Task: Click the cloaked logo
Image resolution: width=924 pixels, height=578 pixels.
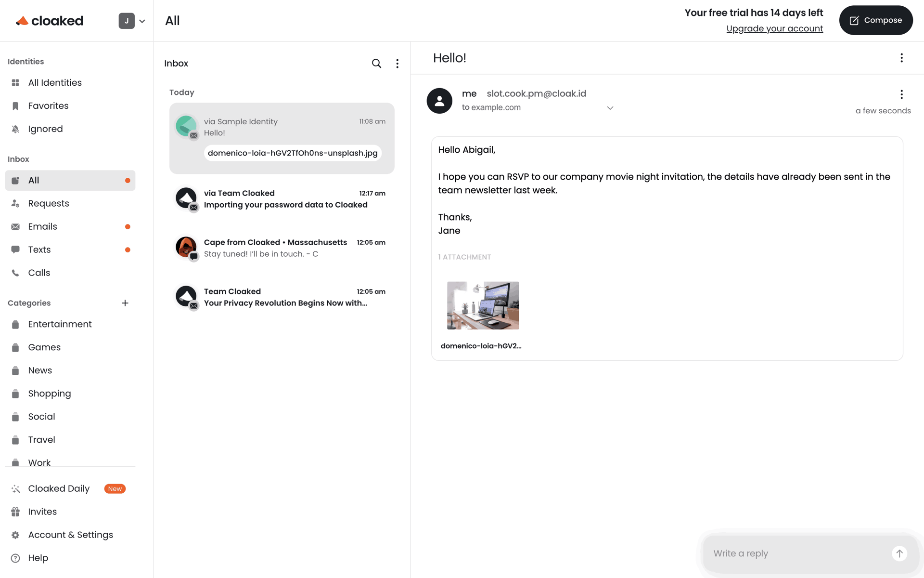Action: point(50,21)
